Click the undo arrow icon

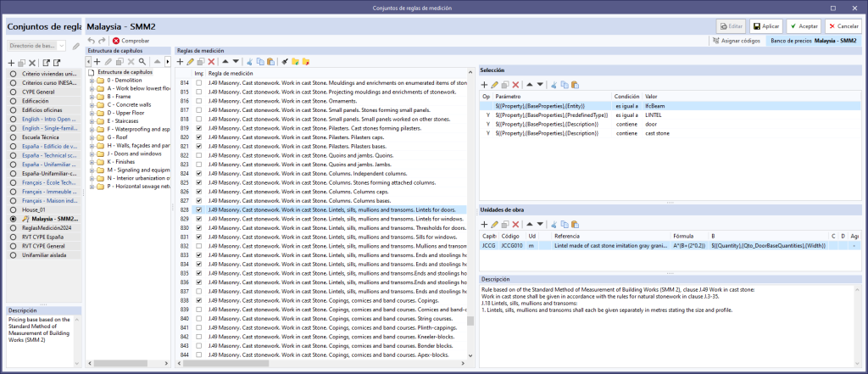(92, 41)
